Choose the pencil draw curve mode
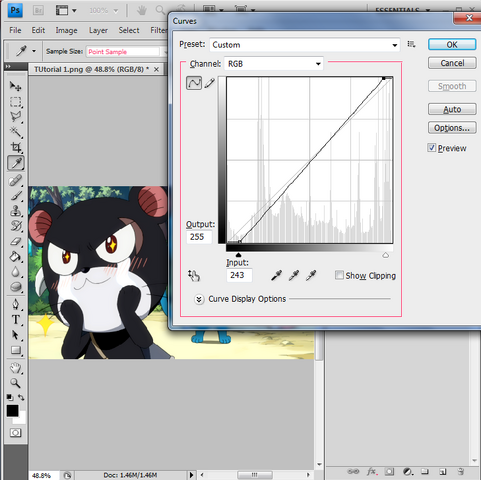 [x=210, y=83]
